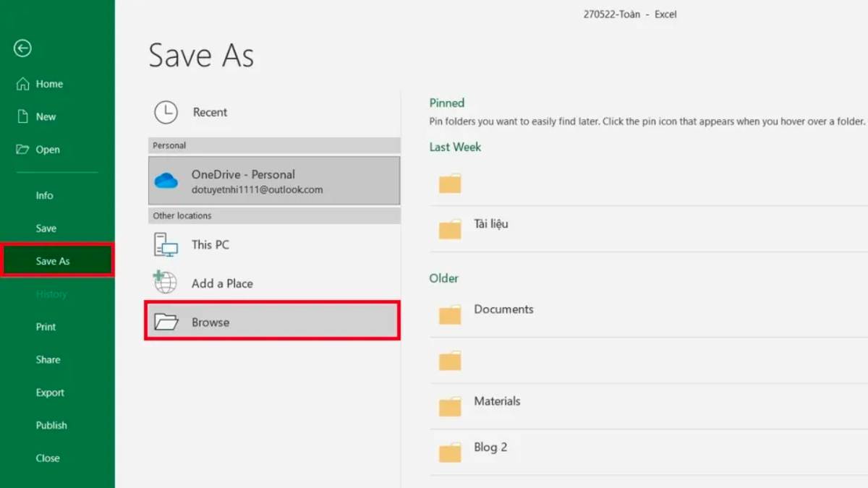Image resolution: width=868 pixels, height=488 pixels.
Task: Click the Open folder icon in sidebar
Action: [23, 150]
